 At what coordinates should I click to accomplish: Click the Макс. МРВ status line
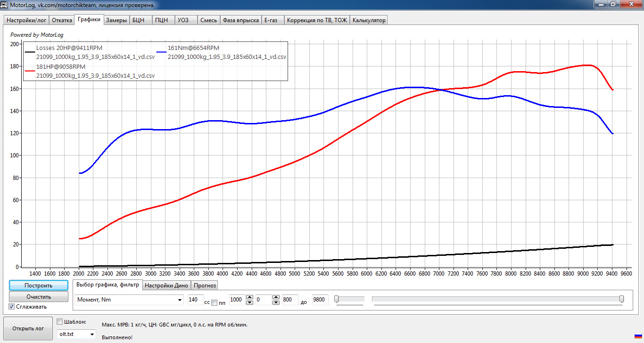174,325
